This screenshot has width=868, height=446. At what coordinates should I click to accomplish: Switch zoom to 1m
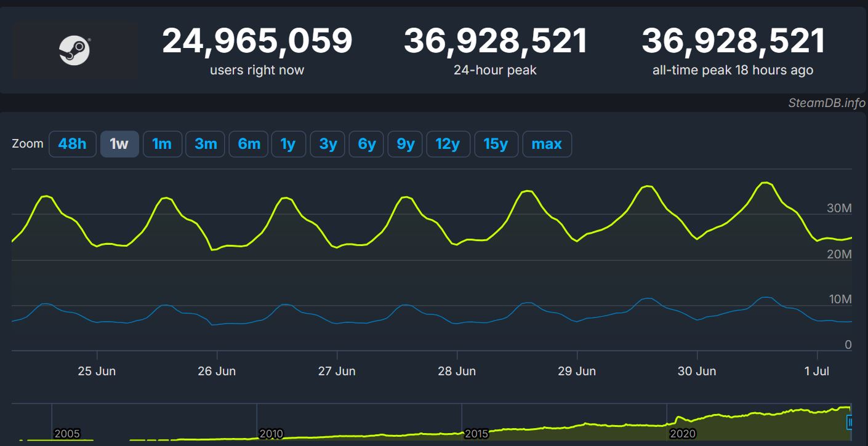click(x=162, y=144)
